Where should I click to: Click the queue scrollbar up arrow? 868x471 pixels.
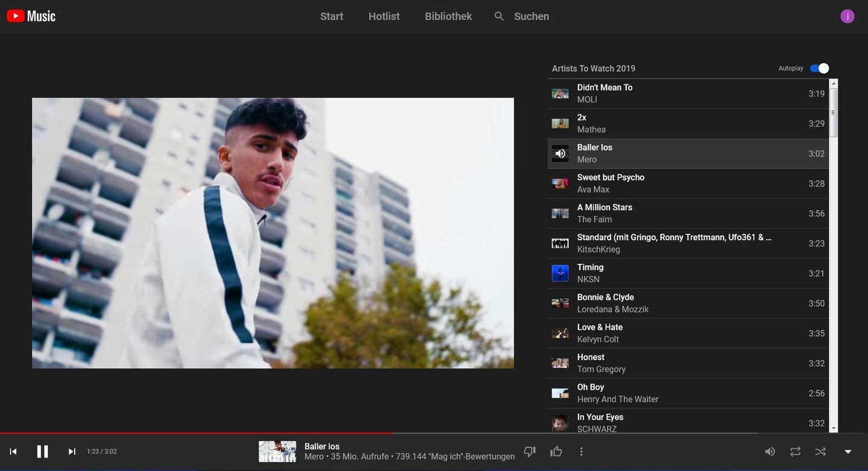(834, 83)
